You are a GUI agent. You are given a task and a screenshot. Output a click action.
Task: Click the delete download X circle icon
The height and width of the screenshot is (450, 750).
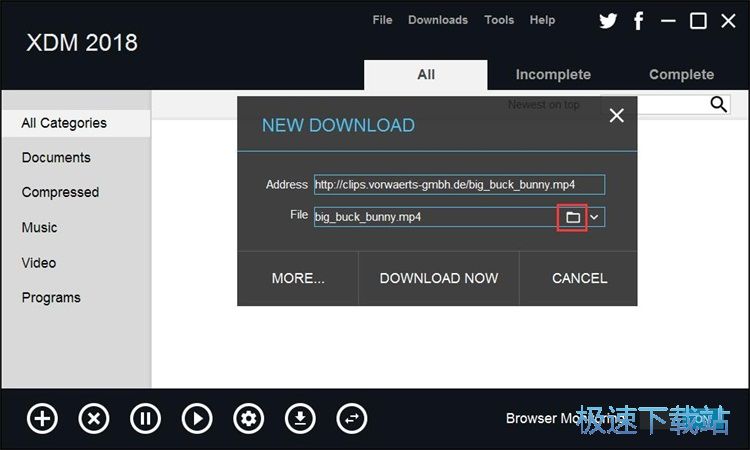(x=94, y=418)
